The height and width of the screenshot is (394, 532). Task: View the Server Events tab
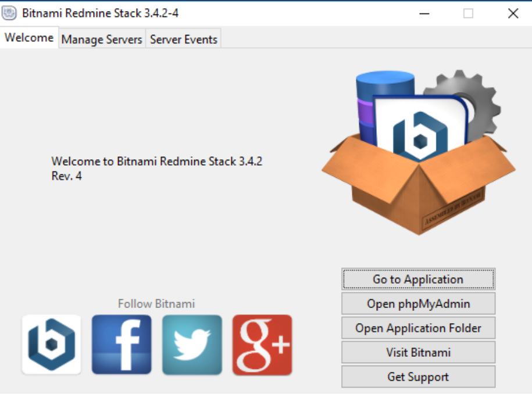coord(183,40)
